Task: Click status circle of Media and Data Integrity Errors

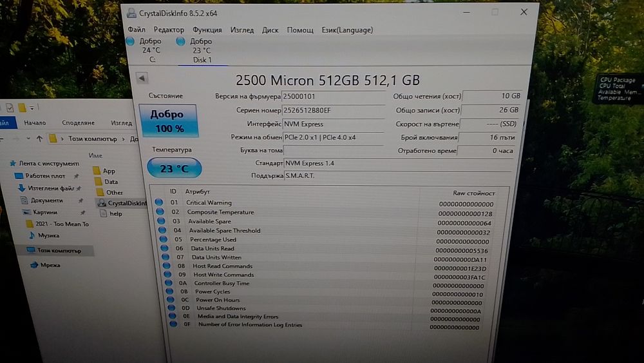Action: tap(173, 316)
